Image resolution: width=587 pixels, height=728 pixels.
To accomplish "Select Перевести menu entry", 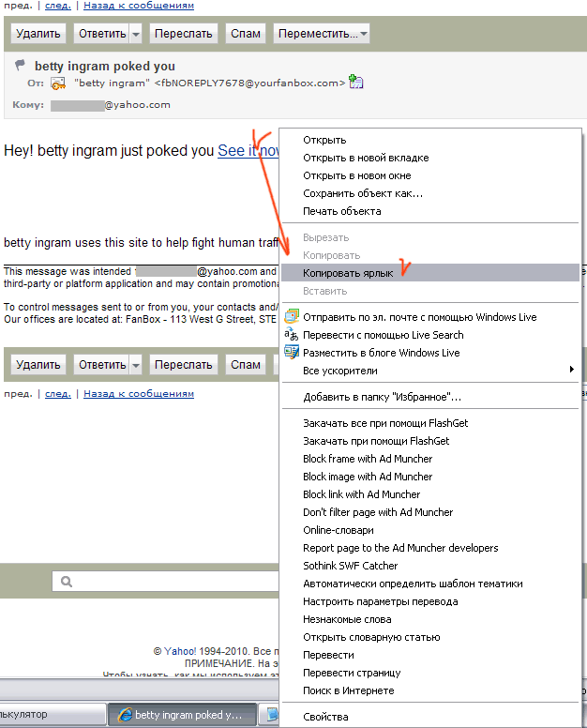I will [430, 655].
